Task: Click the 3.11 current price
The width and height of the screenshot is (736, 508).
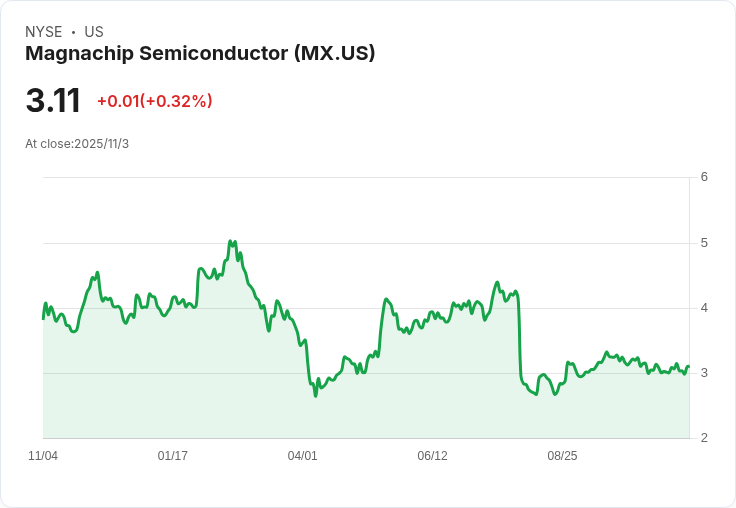Action: click(53, 100)
